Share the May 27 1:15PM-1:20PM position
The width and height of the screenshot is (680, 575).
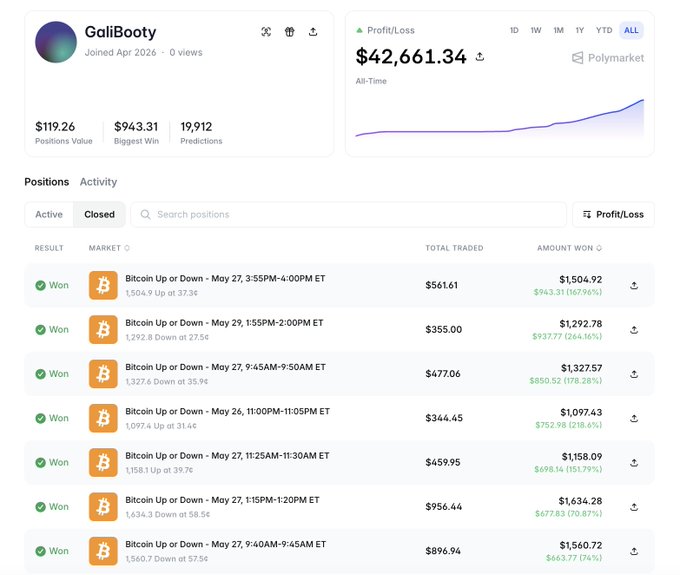[x=634, y=506]
